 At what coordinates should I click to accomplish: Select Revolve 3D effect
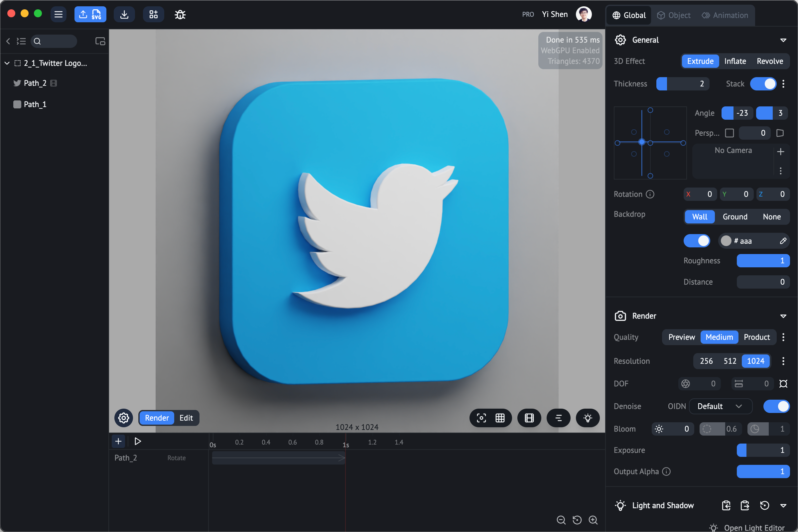[x=770, y=61]
